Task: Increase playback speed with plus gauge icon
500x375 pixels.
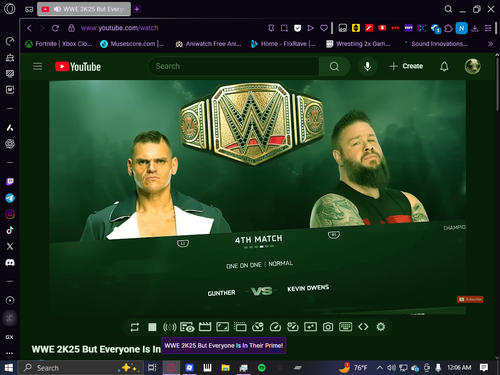Action: [293, 327]
